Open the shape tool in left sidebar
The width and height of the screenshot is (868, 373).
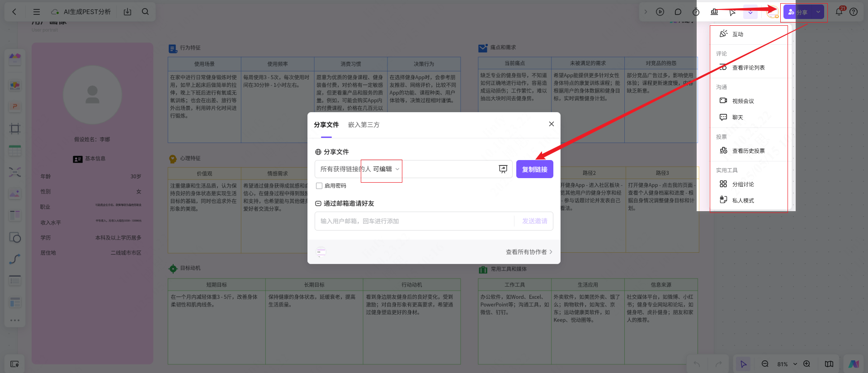coord(15,237)
